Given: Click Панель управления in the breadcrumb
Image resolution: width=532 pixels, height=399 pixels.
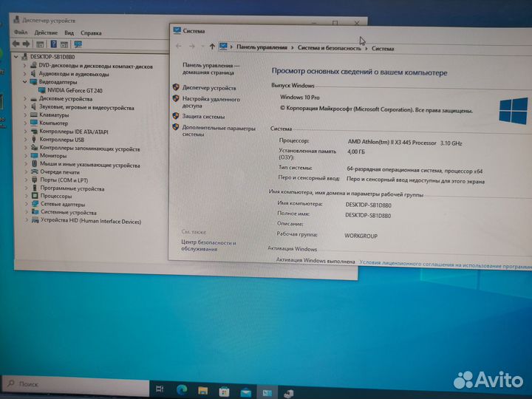Looking at the screenshot, I should 262,47.
